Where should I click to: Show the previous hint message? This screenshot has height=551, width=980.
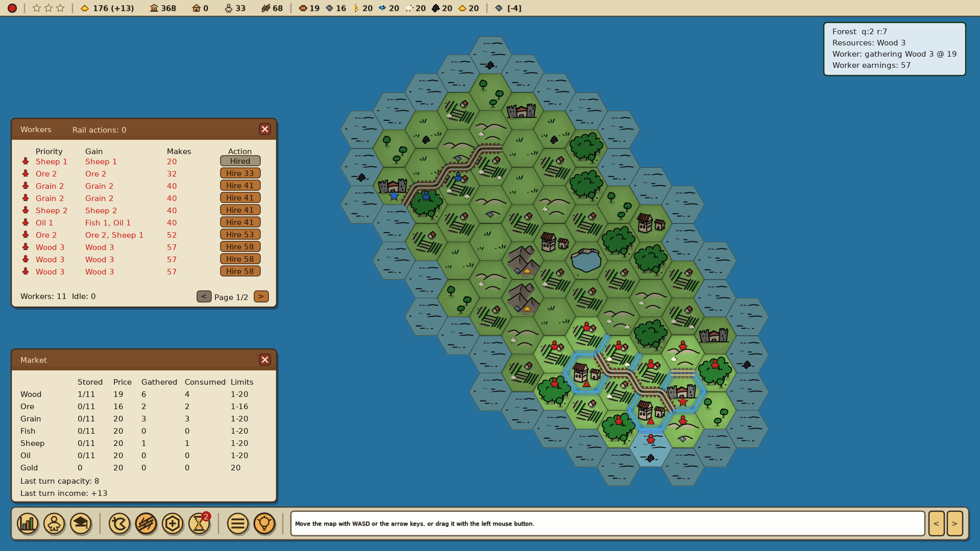pos(936,523)
